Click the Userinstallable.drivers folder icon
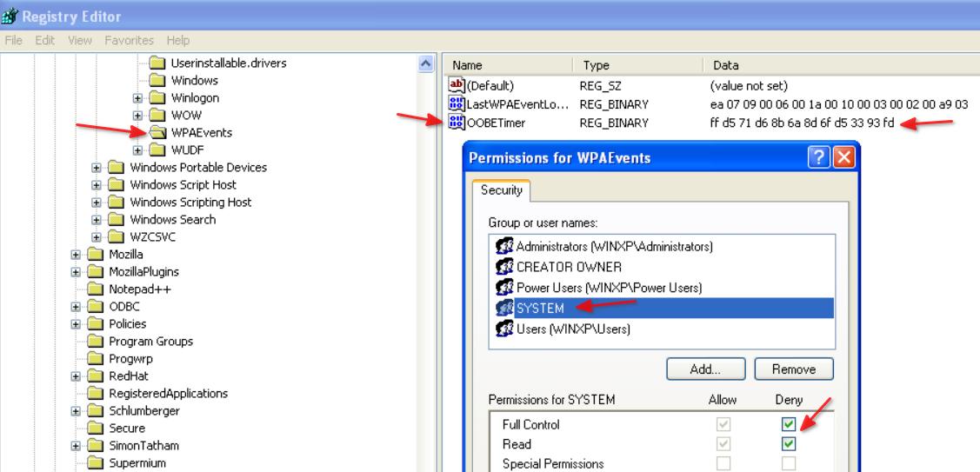This screenshot has width=980, height=472. (157, 63)
